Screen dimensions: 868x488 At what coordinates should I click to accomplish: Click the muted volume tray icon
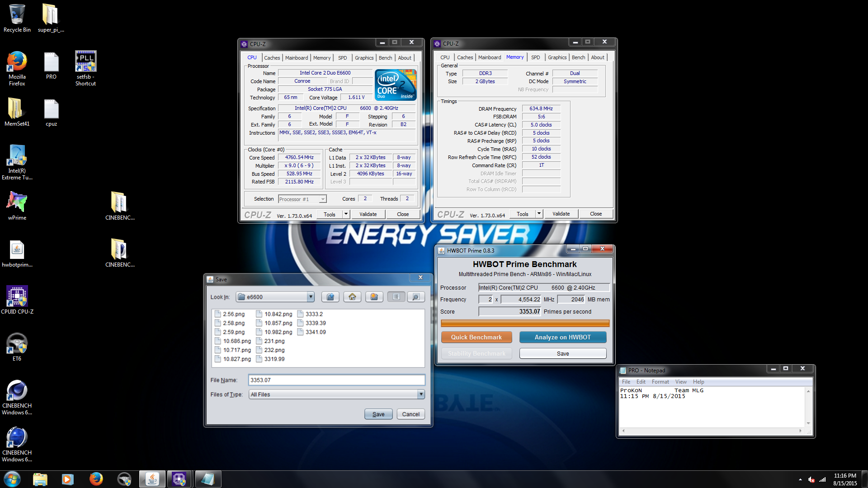pos(811,479)
